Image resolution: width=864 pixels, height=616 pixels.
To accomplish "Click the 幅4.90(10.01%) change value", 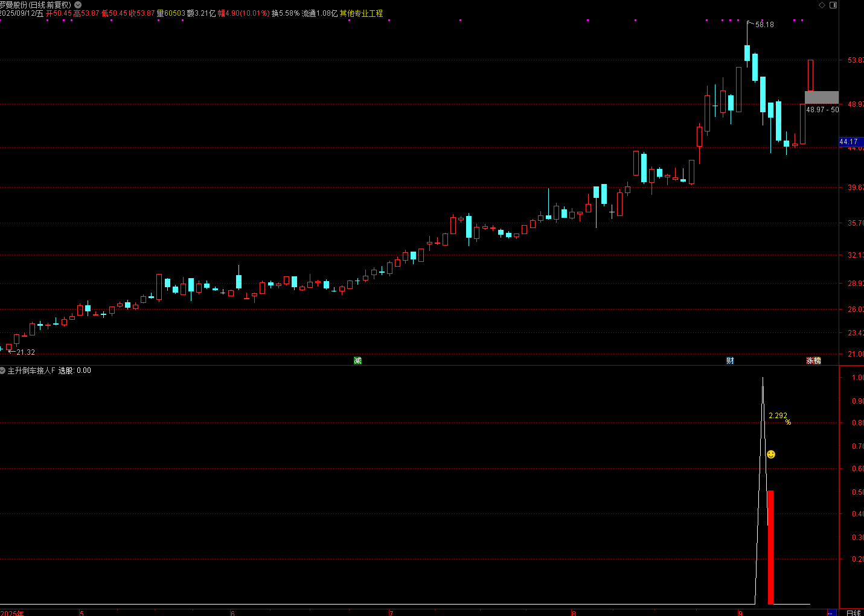I will (244, 13).
